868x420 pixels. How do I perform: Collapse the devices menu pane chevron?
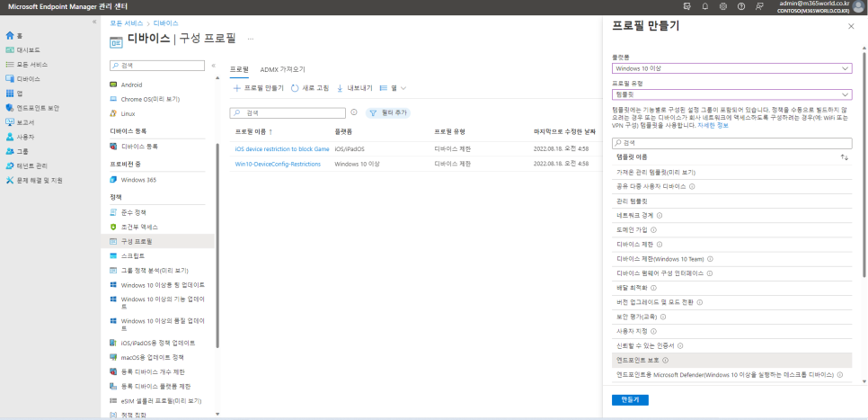214,66
